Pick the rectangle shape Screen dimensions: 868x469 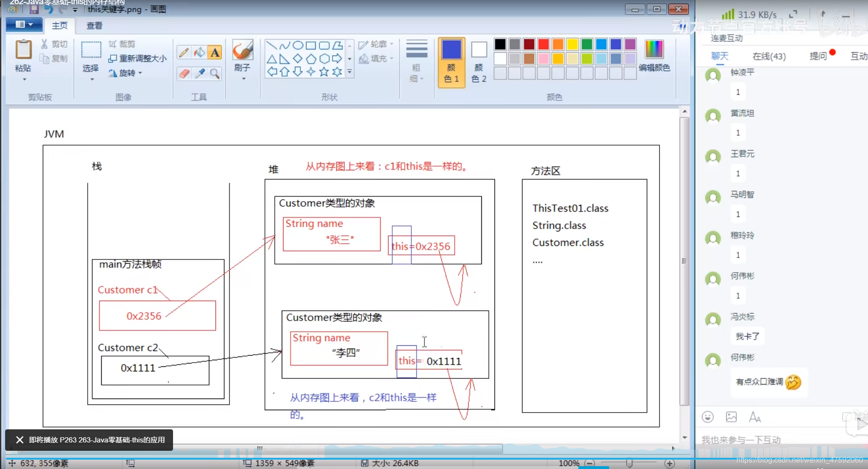[x=311, y=45]
